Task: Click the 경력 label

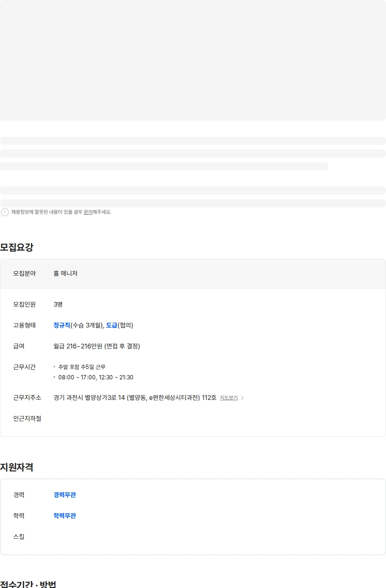Action: (19, 495)
